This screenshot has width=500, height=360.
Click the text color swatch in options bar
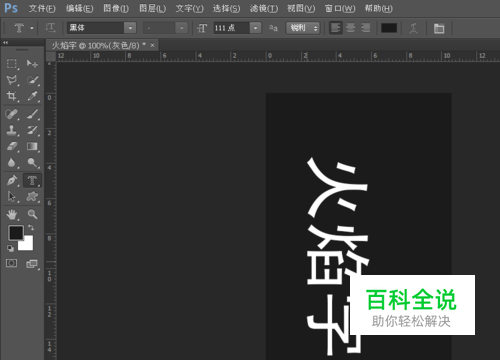point(389,28)
